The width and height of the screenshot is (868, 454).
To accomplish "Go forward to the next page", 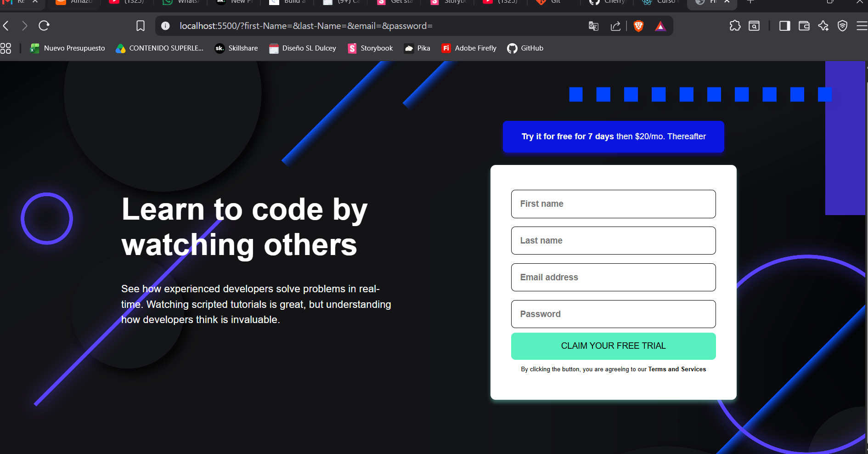I will (x=24, y=26).
